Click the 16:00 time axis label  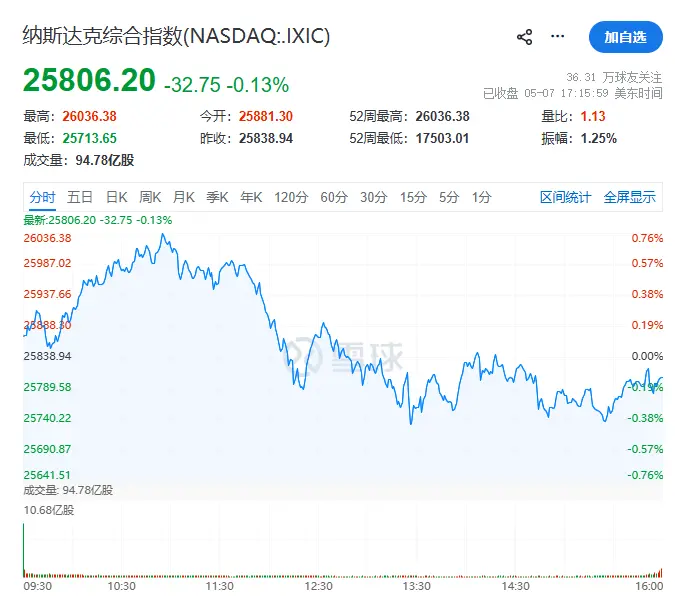pyautogui.click(x=649, y=586)
